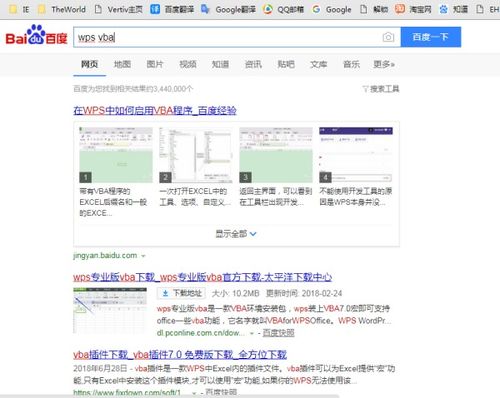The width and height of the screenshot is (500, 398).
Task: Open the jingyan.baidu.com source dropdown arrow
Action: pyautogui.click(x=143, y=256)
